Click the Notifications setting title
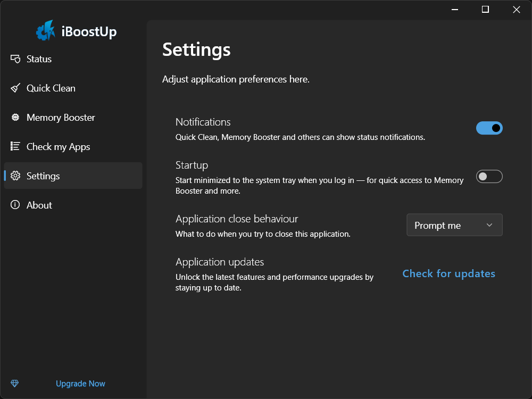The width and height of the screenshot is (532, 399). (203, 122)
